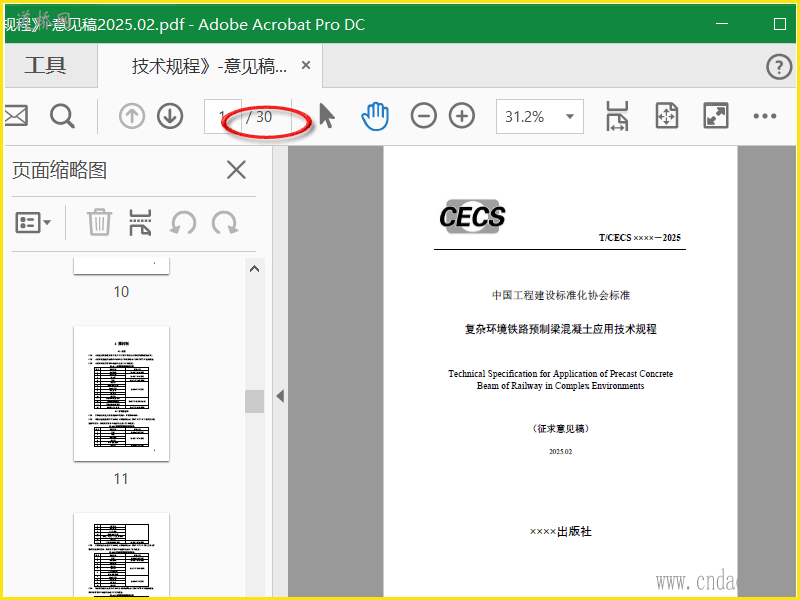Go to next page arrow
The width and height of the screenshot is (800, 600).
[170, 116]
